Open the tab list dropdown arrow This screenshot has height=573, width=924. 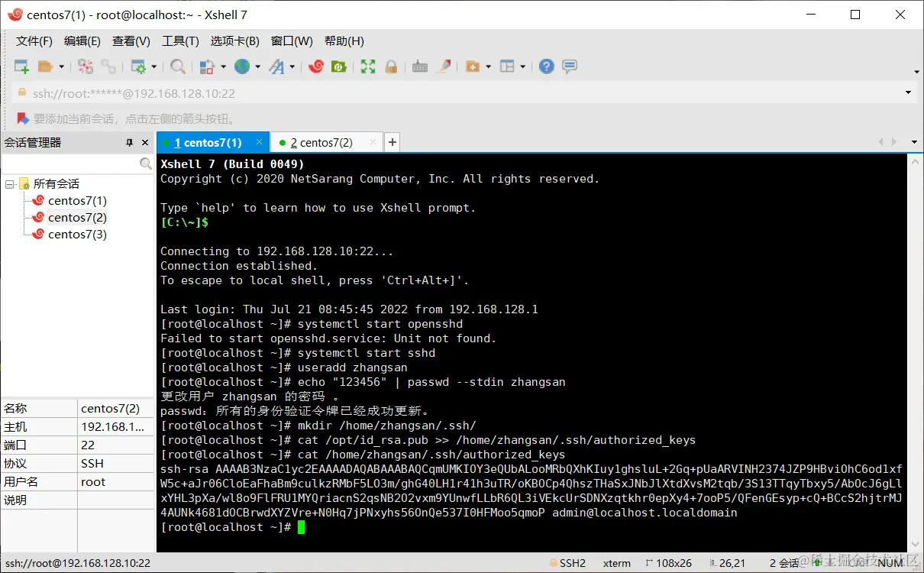[914, 142]
